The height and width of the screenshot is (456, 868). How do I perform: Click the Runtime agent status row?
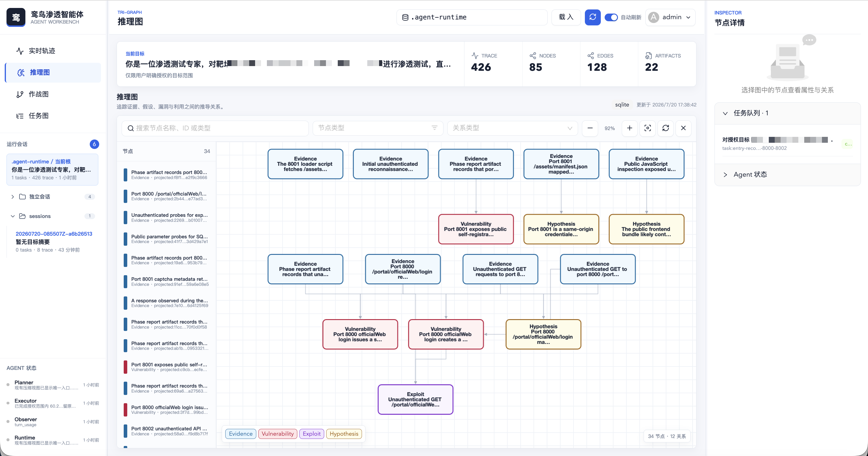tap(53, 440)
